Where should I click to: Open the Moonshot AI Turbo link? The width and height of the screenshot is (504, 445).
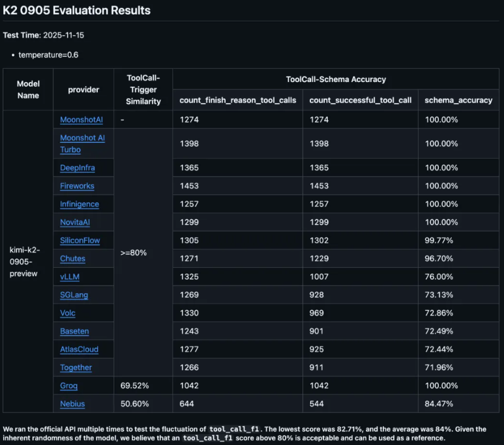82,143
